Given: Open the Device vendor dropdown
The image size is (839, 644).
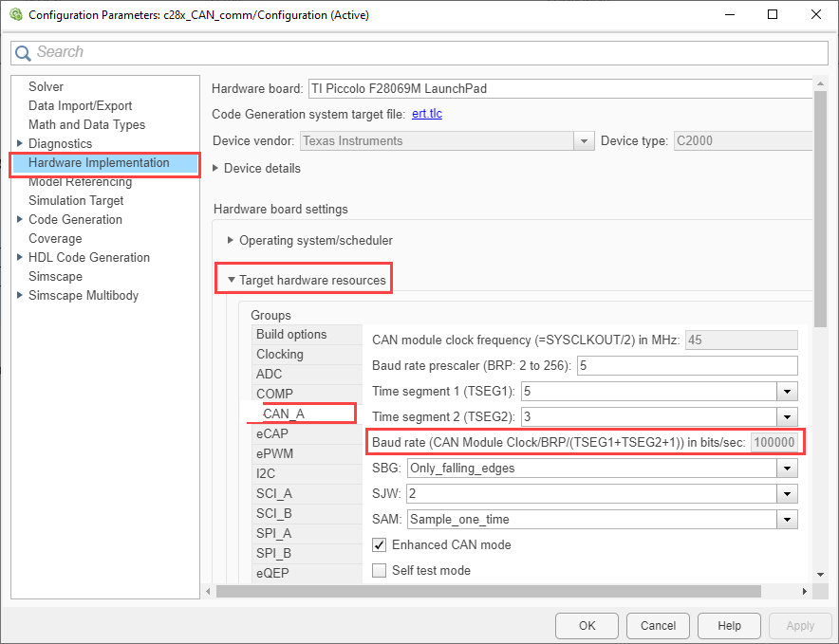Looking at the screenshot, I should coord(584,140).
